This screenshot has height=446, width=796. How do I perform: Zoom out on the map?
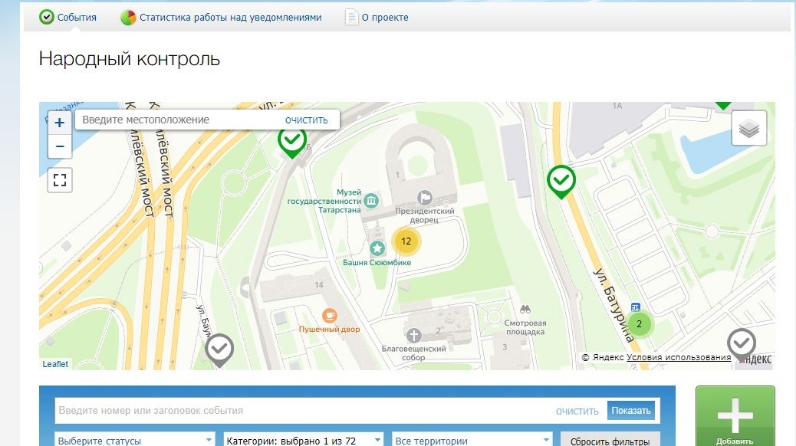[60, 146]
